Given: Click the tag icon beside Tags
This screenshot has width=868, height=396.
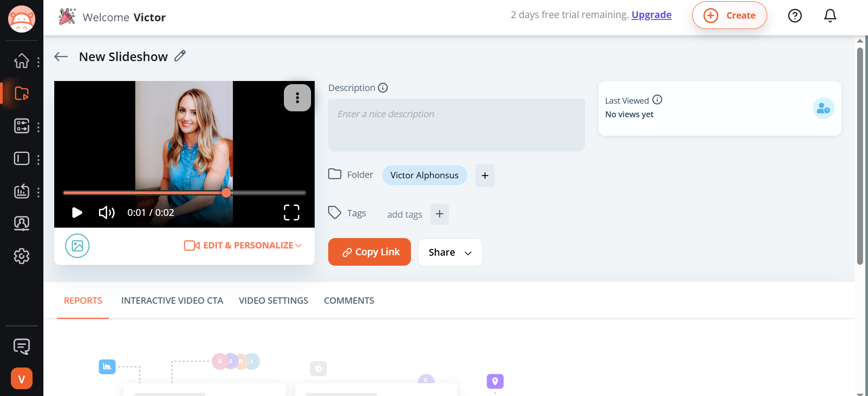Looking at the screenshot, I should 335,212.
